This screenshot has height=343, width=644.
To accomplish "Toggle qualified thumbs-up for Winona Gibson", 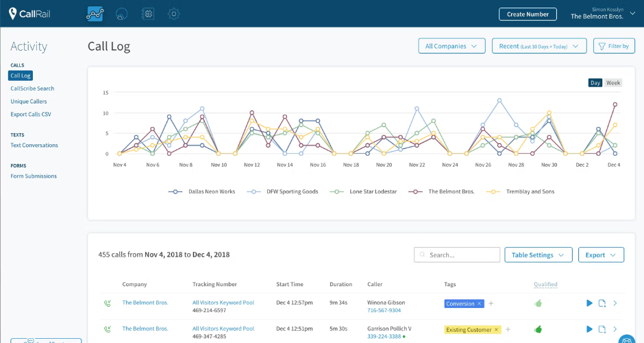I will [x=538, y=303].
